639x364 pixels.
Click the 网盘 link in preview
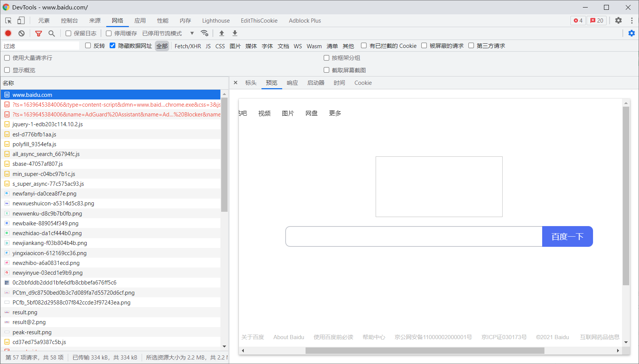point(312,113)
